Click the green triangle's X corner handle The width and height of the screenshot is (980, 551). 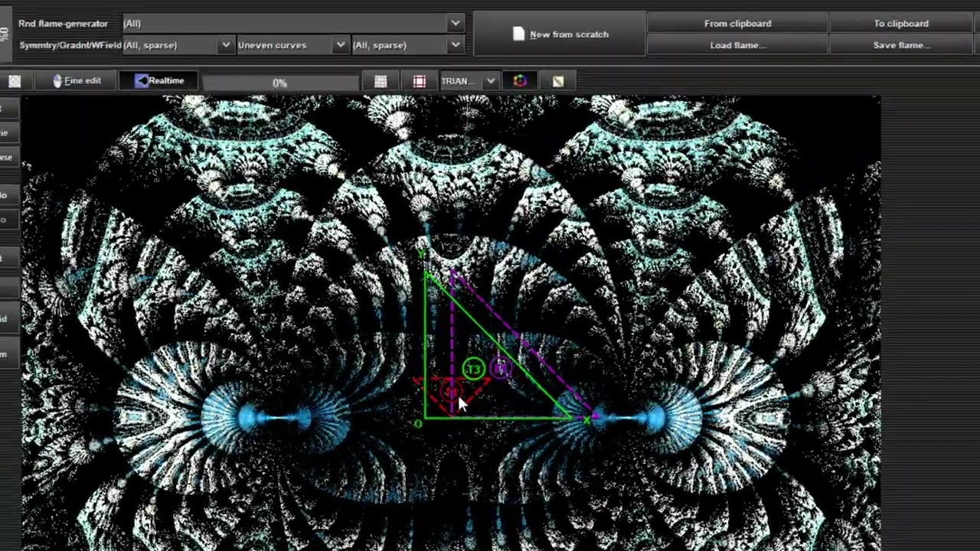(x=587, y=419)
